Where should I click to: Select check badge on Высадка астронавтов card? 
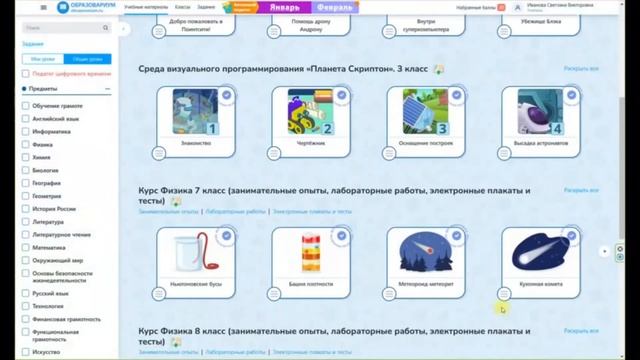[x=572, y=95]
